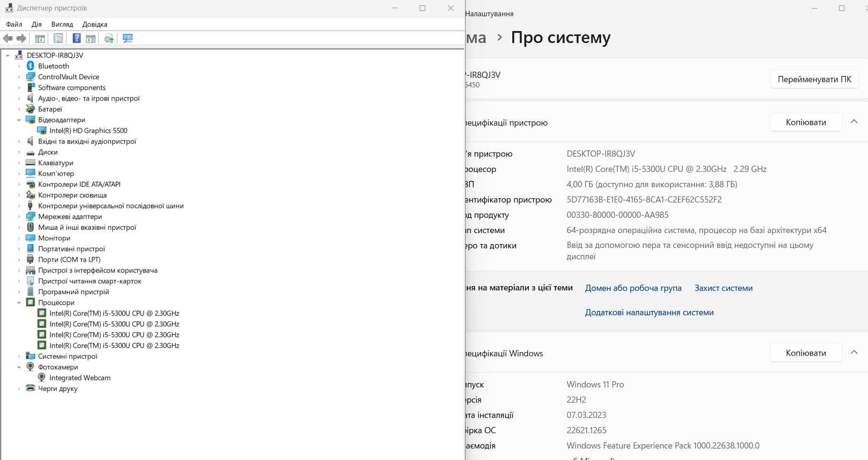This screenshot has width=868, height=460.
Task: Click Копіювати for device specifications
Action: point(806,122)
